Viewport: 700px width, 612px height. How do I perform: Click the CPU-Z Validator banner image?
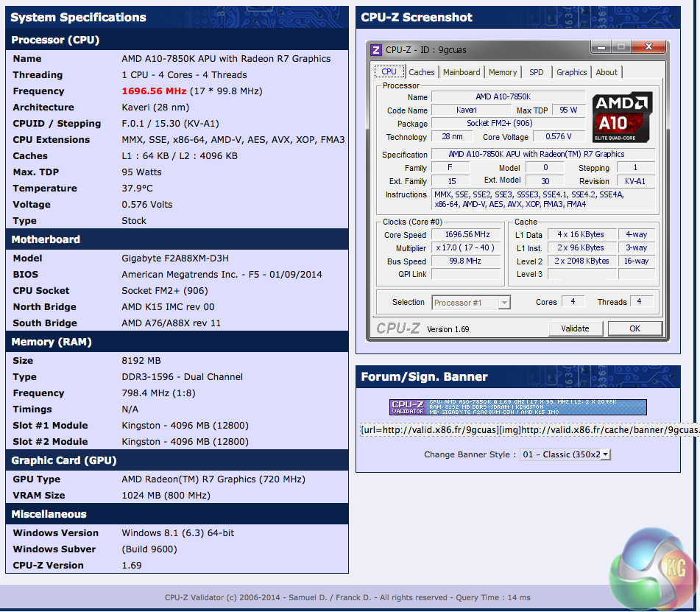[517, 407]
